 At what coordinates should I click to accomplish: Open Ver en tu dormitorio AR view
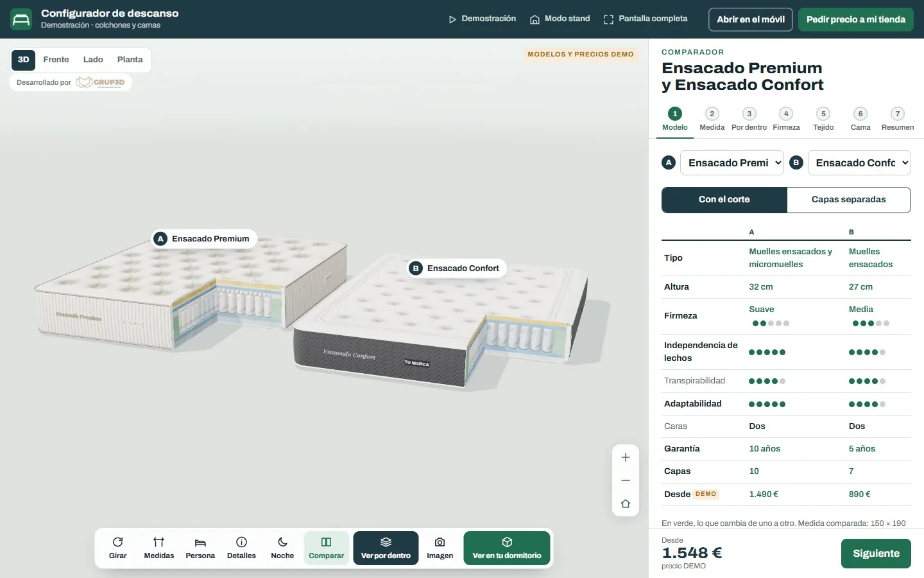[507, 548]
